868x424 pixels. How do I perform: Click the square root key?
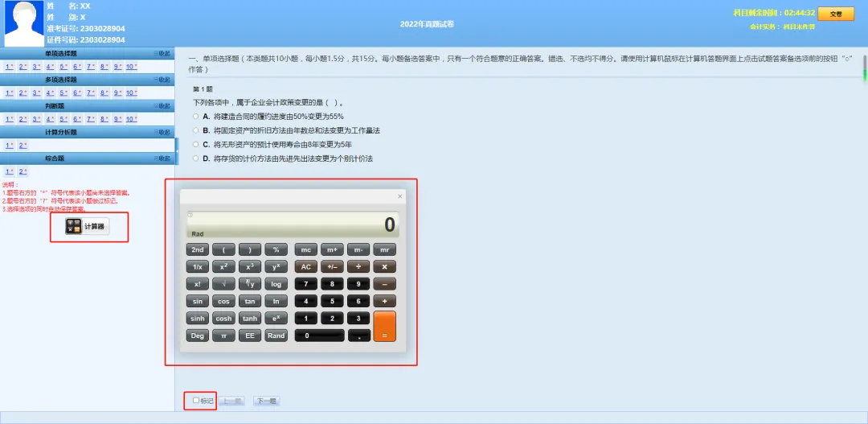click(223, 284)
